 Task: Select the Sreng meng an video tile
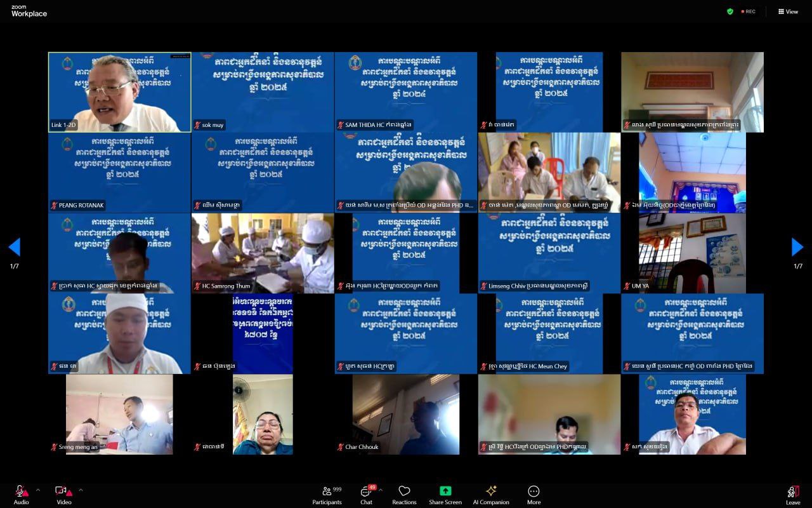(120, 414)
